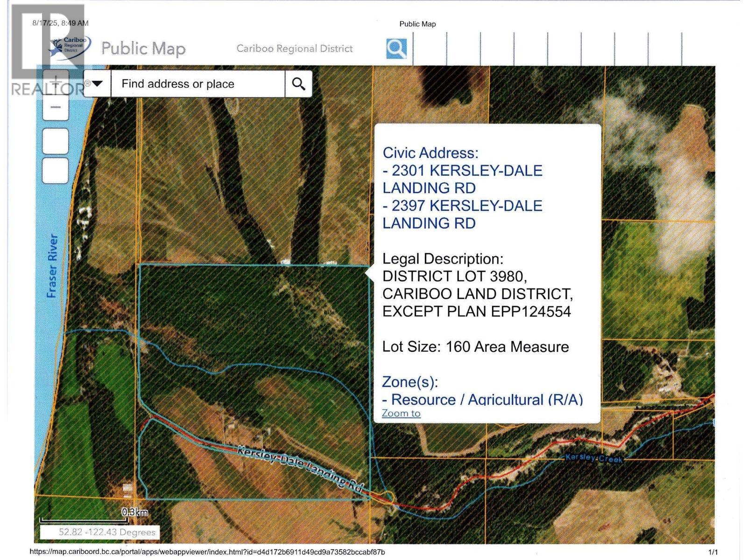The width and height of the screenshot is (747, 560).
Task: Zoom out with the minus button
Action: 56,107
